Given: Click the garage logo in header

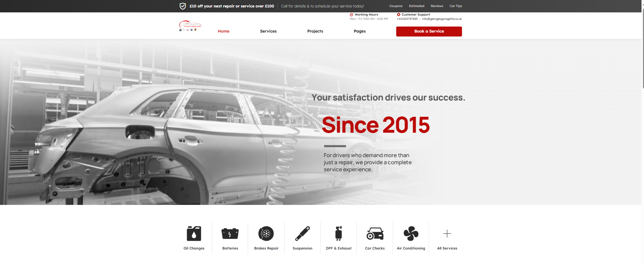Looking at the screenshot, I should pyautogui.click(x=190, y=26).
